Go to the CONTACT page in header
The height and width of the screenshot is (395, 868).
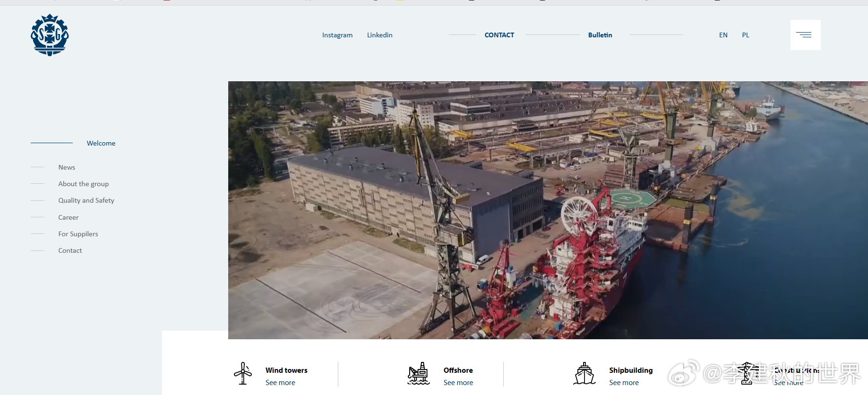click(499, 35)
